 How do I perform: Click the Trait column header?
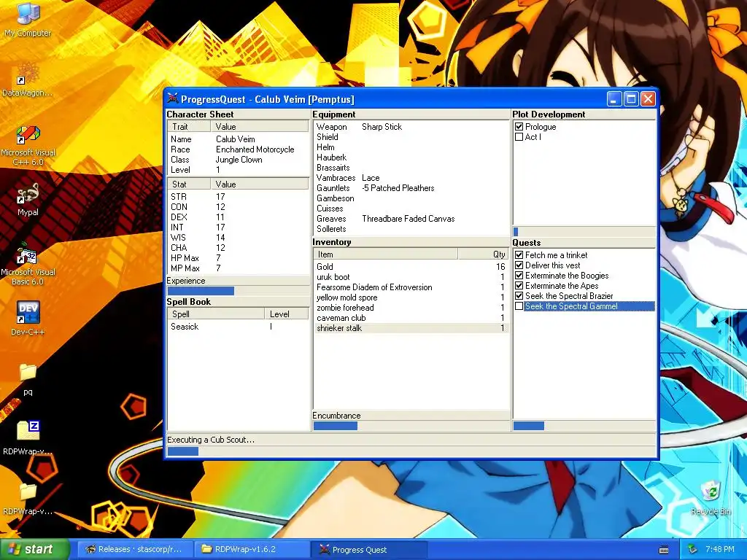[189, 127]
